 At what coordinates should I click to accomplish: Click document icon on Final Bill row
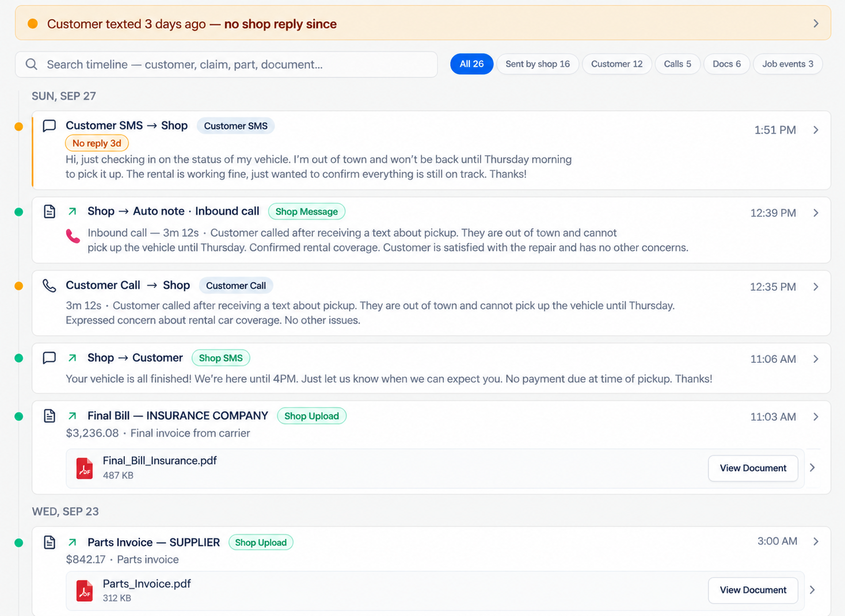[50, 416]
